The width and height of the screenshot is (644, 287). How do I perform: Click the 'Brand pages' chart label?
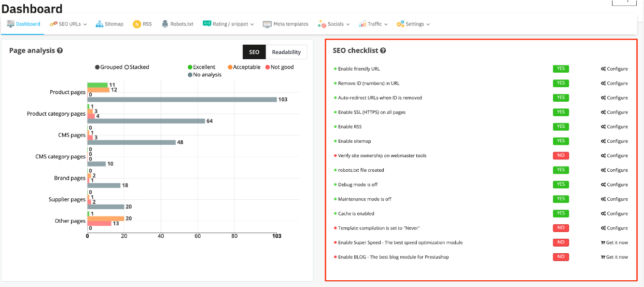coord(69,178)
